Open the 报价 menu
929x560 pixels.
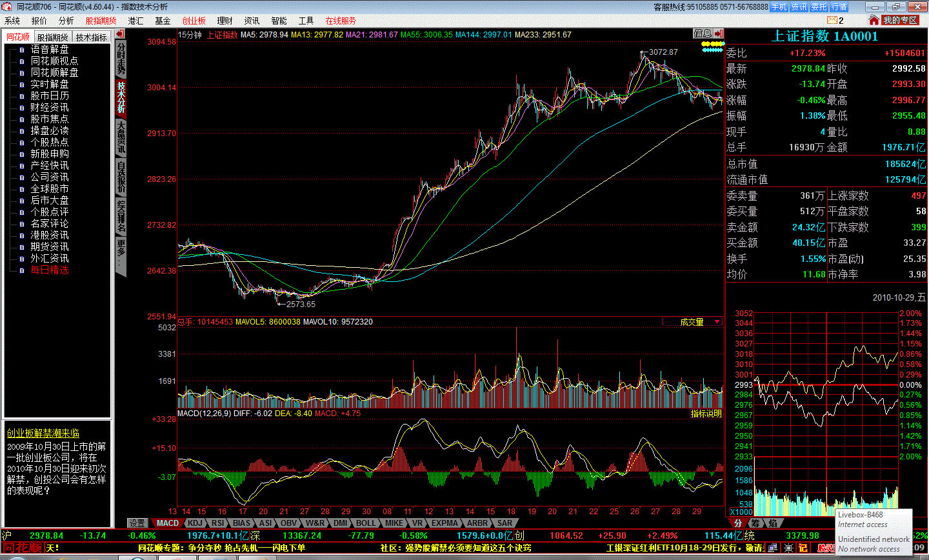point(39,21)
